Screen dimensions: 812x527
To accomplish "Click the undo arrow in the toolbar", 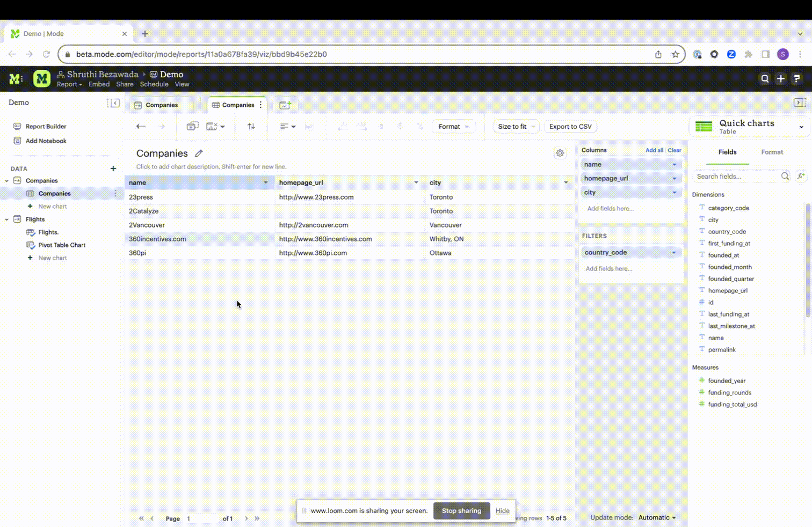I will [141, 127].
